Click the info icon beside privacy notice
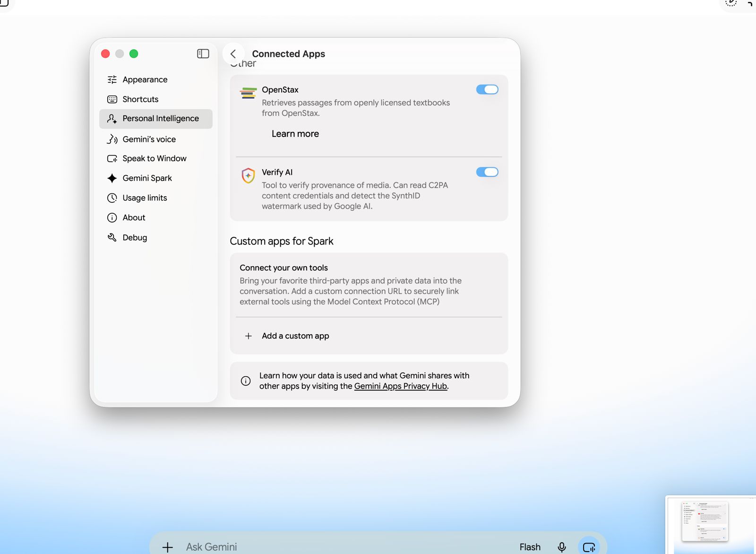 tap(246, 381)
